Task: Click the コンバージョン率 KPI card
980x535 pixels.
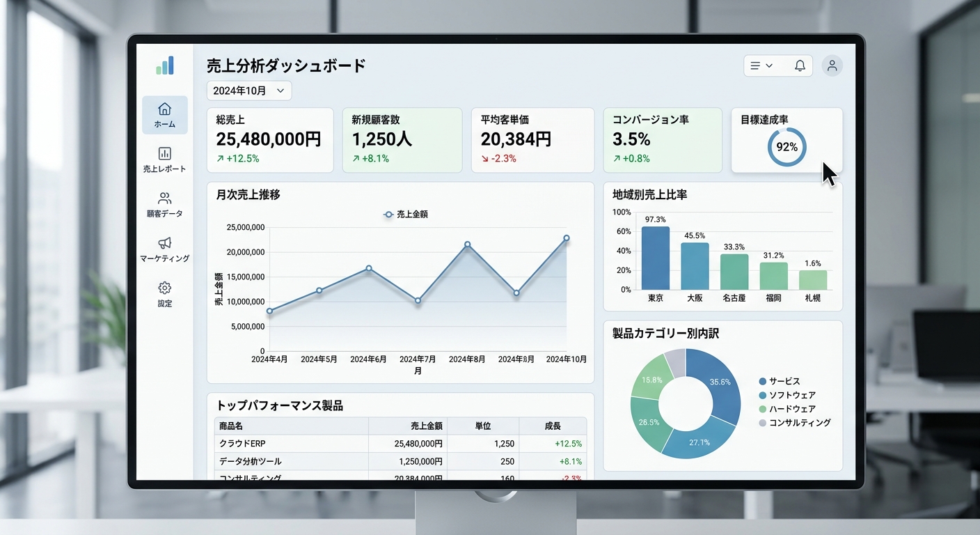Action: point(662,139)
